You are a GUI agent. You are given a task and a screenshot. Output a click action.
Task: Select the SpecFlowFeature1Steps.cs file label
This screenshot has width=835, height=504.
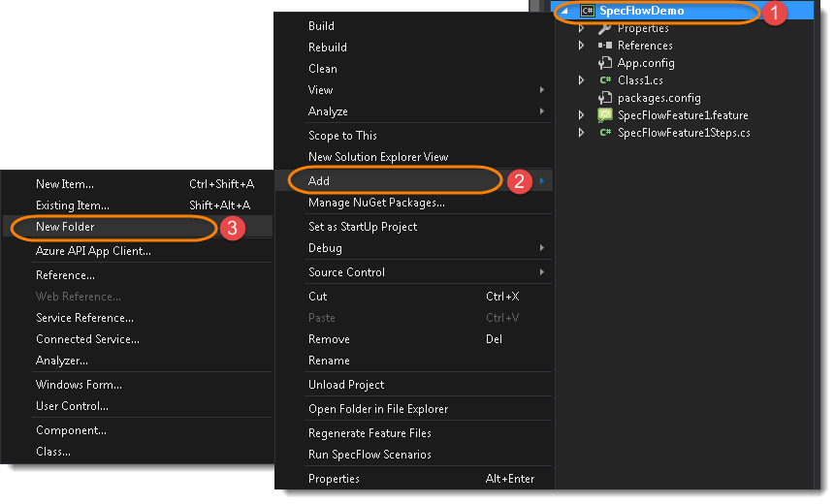684,133
